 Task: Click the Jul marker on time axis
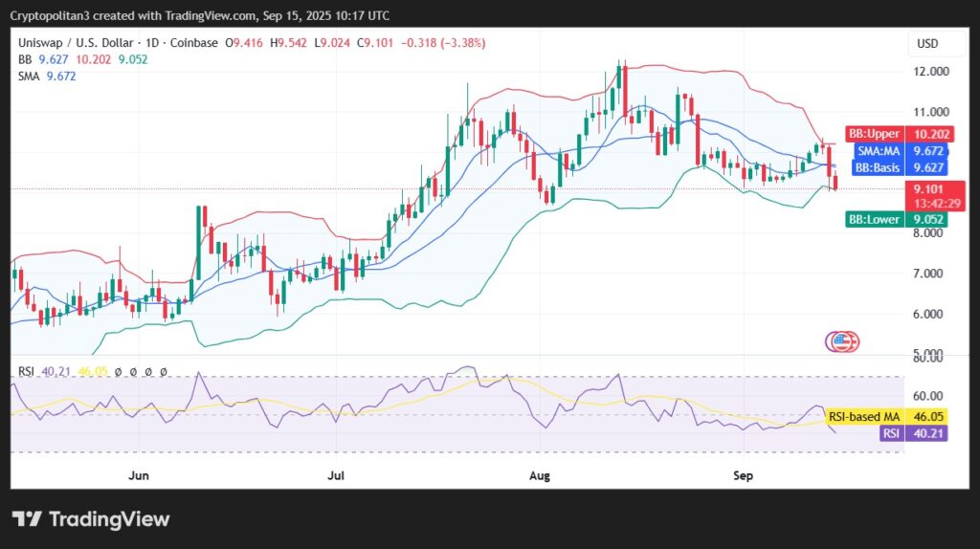pyautogui.click(x=336, y=474)
